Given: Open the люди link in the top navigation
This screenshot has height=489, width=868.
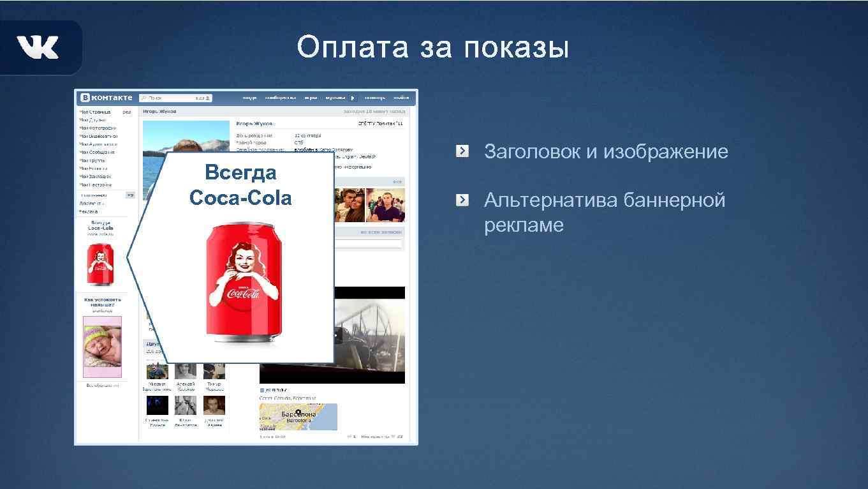Looking at the screenshot, I should [x=249, y=98].
